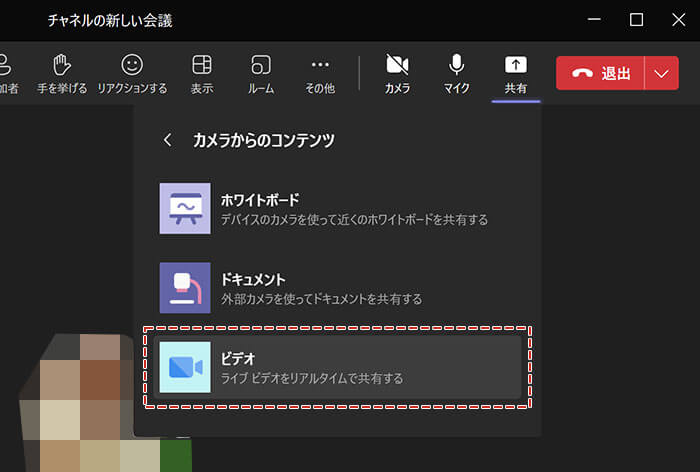Choose ホワイトボード sharing option text
The image size is (700, 472).
pos(260,200)
